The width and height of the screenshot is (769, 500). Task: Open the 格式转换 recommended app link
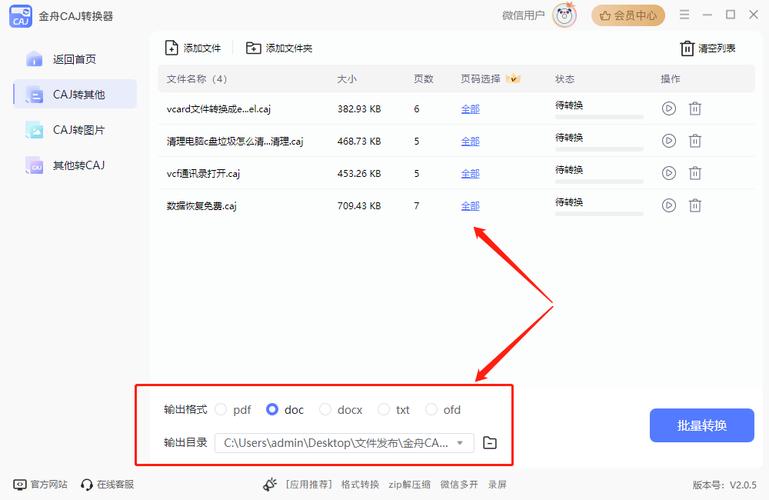coord(360,484)
